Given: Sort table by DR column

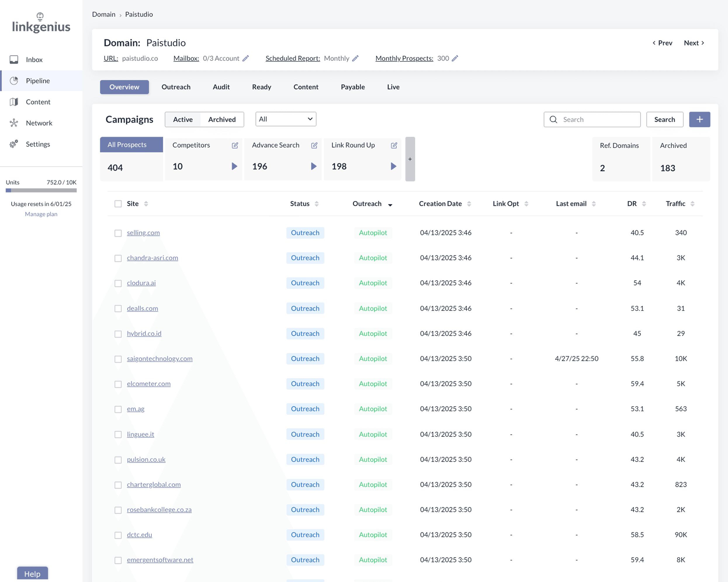Looking at the screenshot, I should [x=636, y=204].
